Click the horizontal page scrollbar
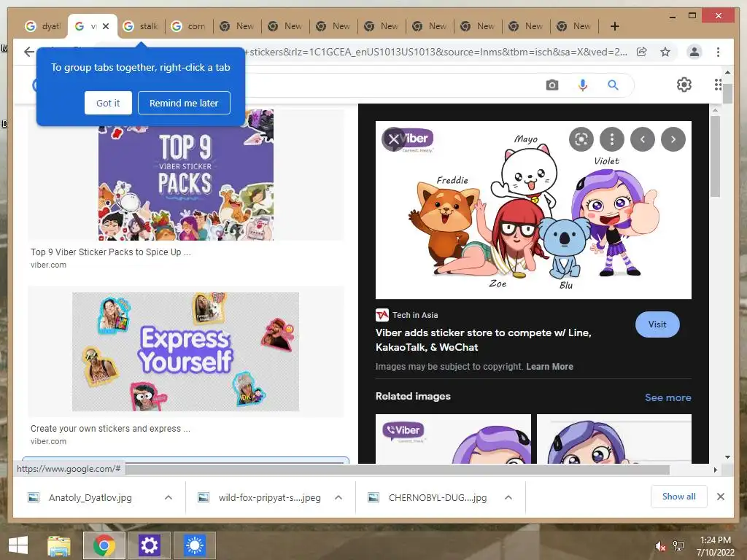Viewport: 747px width, 560px height. [398, 470]
